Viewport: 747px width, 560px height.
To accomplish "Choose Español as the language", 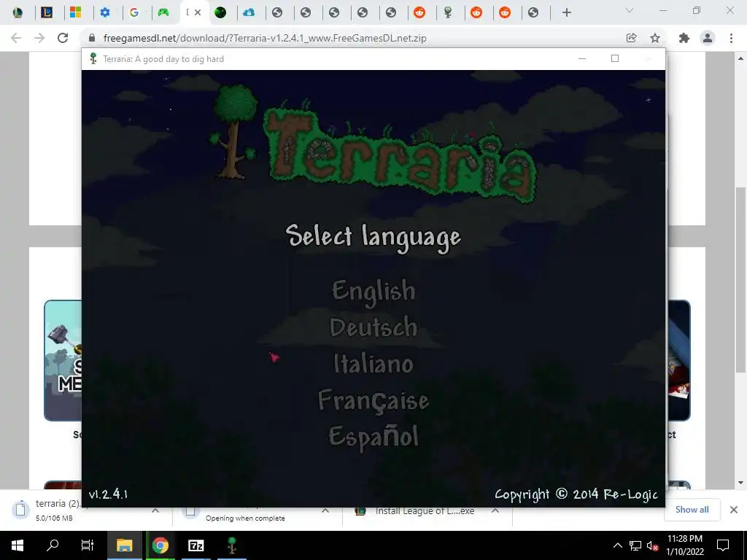I will pos(373,436).
